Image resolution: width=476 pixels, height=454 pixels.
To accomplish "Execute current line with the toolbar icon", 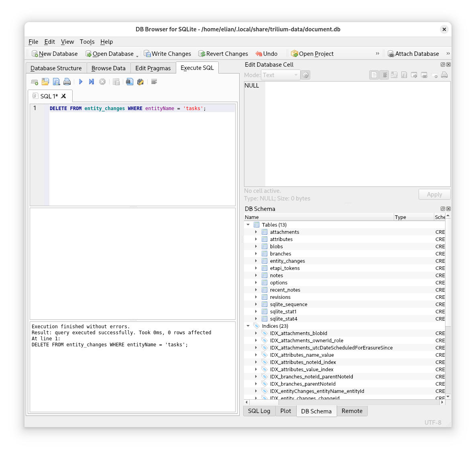I will point(91,82).
